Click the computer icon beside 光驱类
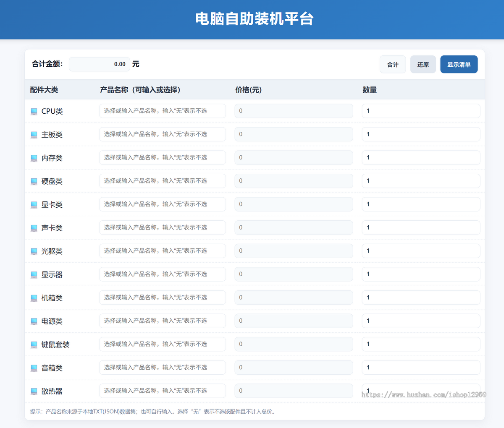The image size is (504, 428). pyautogui.click(x=34, y=251)
